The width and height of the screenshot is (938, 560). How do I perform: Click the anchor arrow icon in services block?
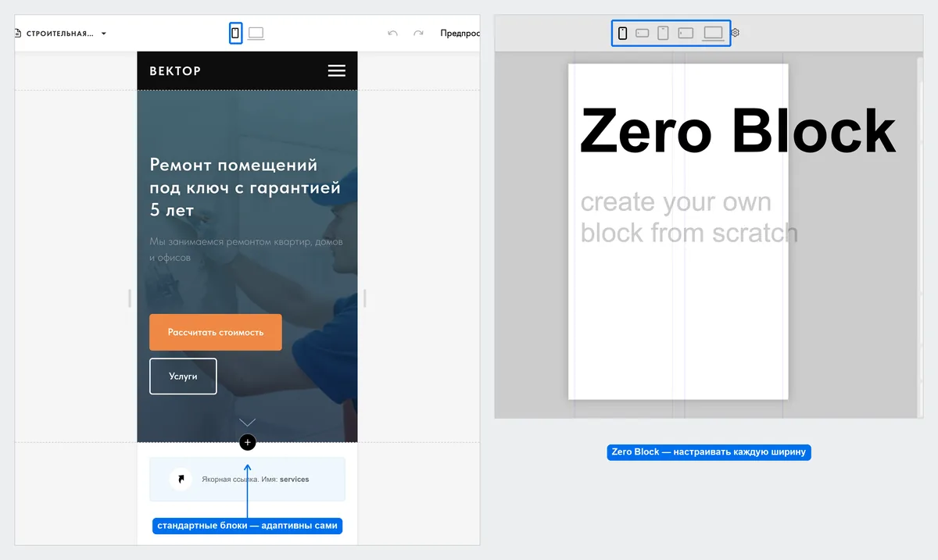pyautogui.click(x=181, y=479)
